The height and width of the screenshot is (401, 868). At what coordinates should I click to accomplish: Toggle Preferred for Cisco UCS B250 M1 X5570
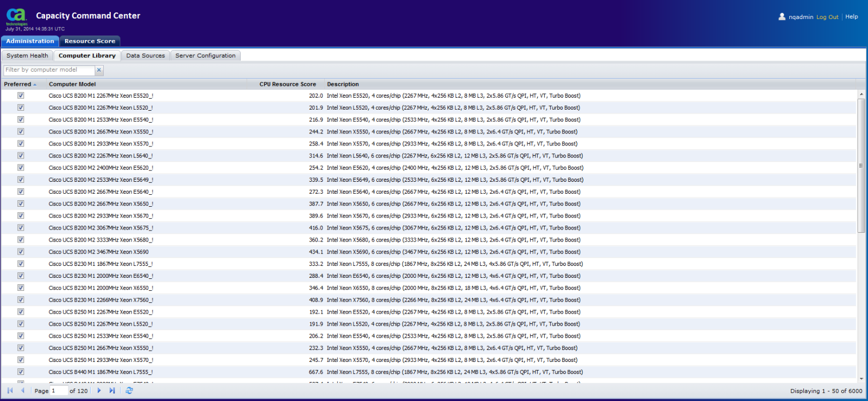pyautogui.click(x=21, y=360)
